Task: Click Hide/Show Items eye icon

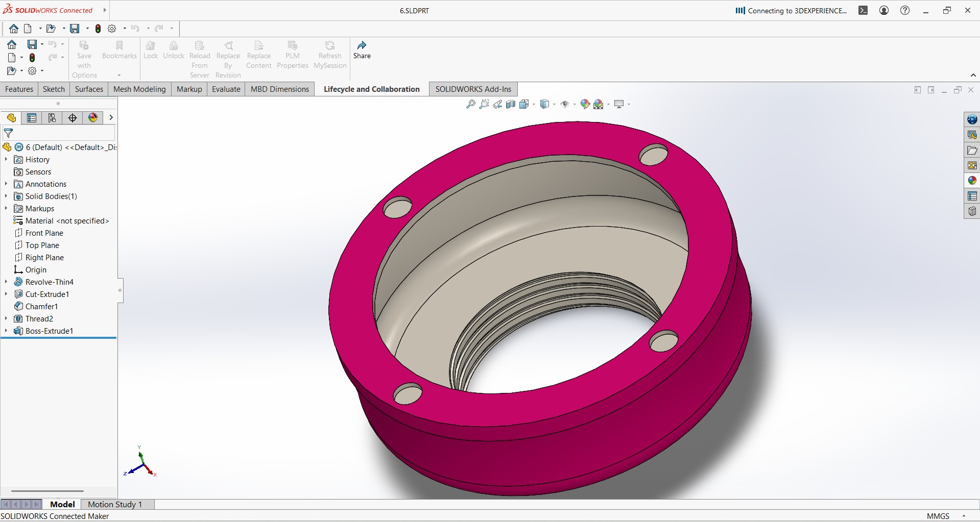Action: tap(565, 104)
